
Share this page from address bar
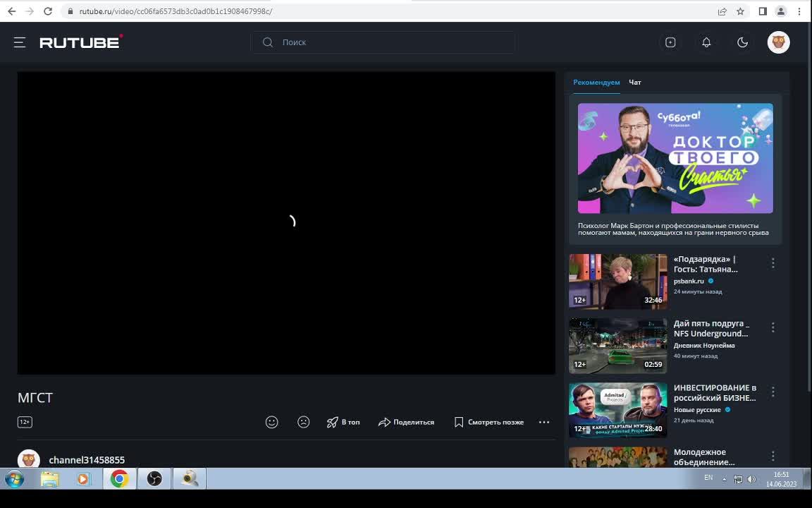(x=722, y=11)
